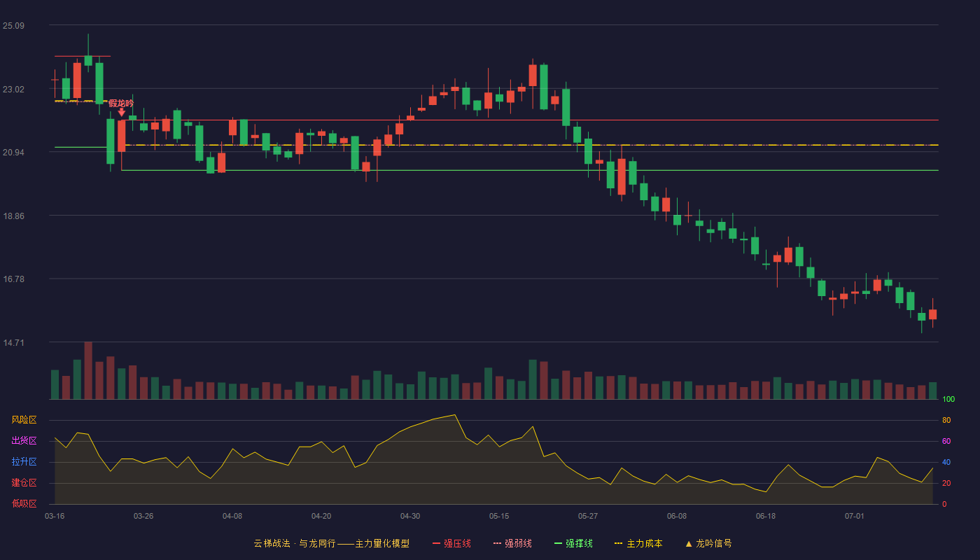This screenshot has width=980, height=560.
Task: Click the 25.09 price axis label
Action: [13, 26]
